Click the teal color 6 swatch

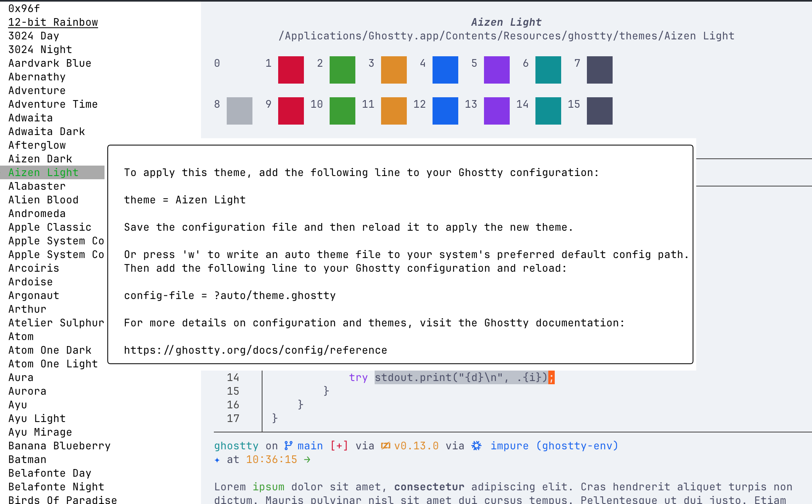point(548,70)
